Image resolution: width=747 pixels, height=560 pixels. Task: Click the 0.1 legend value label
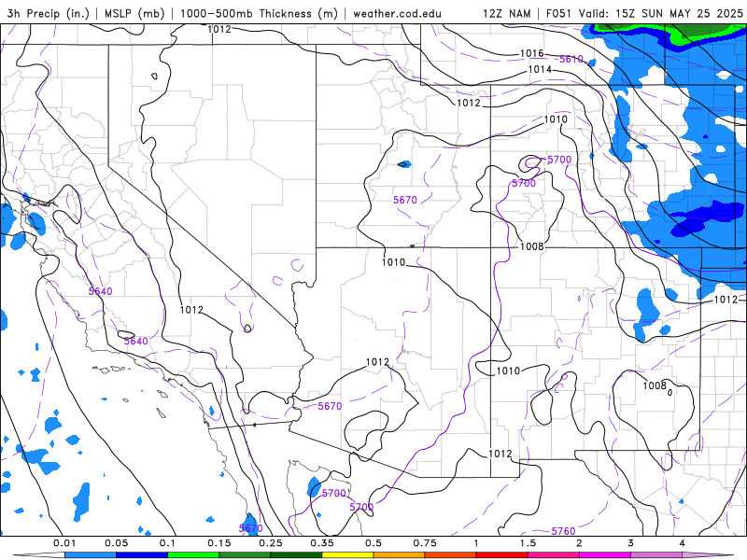(168, 543)
